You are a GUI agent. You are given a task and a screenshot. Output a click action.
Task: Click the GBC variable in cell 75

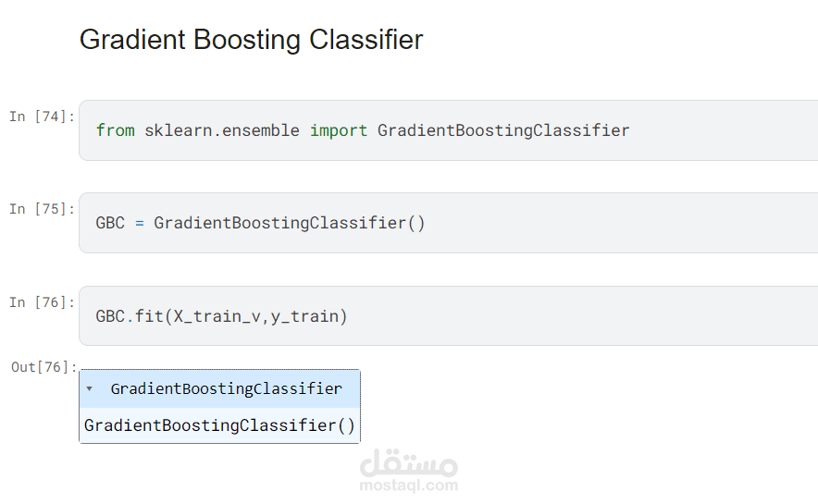pyautogui.click(x=110, y=223)
